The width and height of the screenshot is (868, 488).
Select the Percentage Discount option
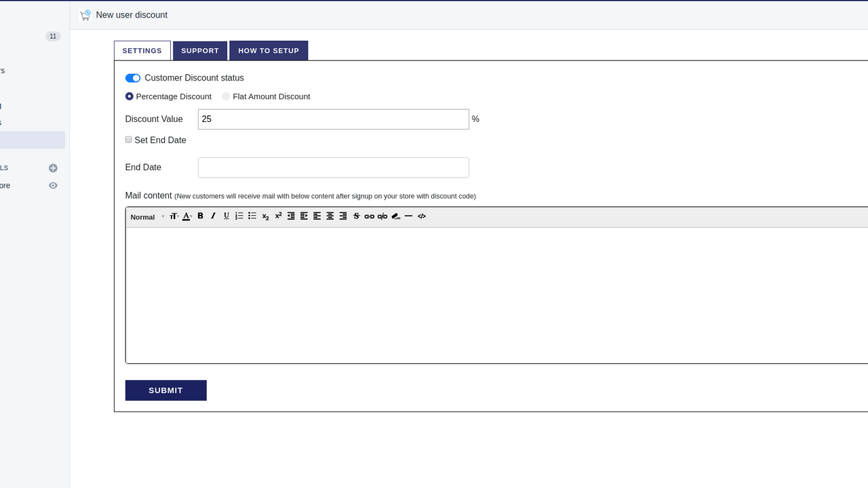(x=130, y=96)
